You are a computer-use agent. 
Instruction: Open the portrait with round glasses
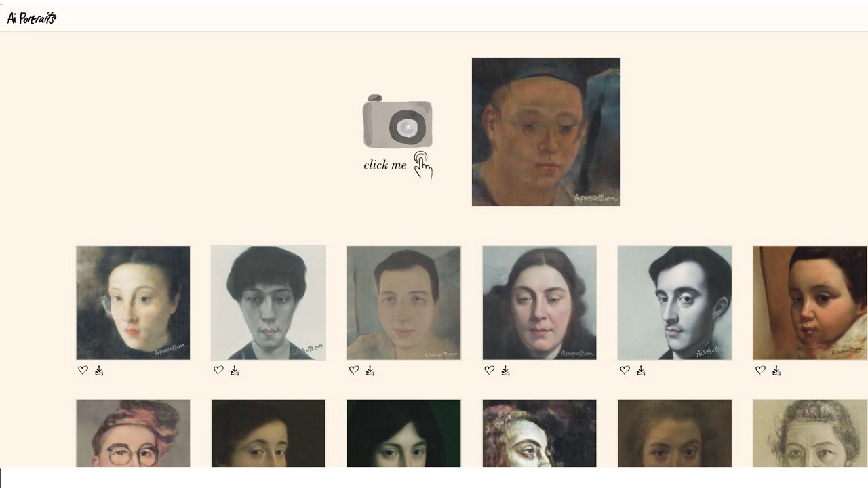pyautogui.click(x=133, y=433)
